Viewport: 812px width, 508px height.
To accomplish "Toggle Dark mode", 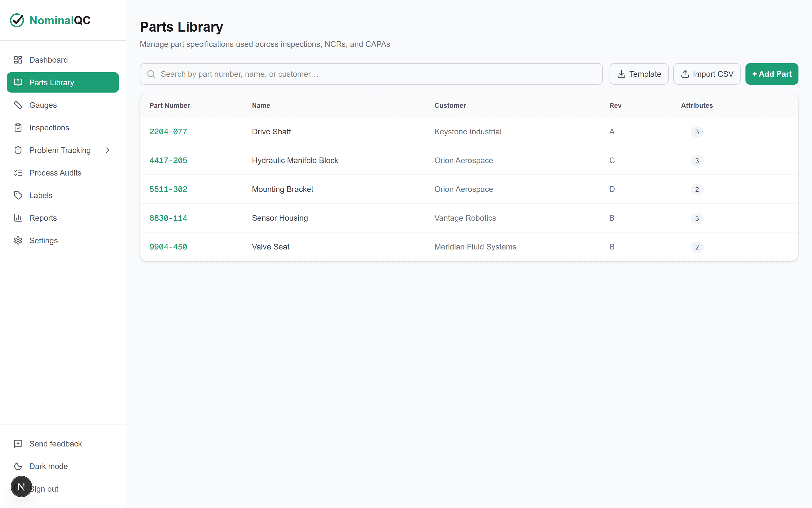I will [63, 466].
